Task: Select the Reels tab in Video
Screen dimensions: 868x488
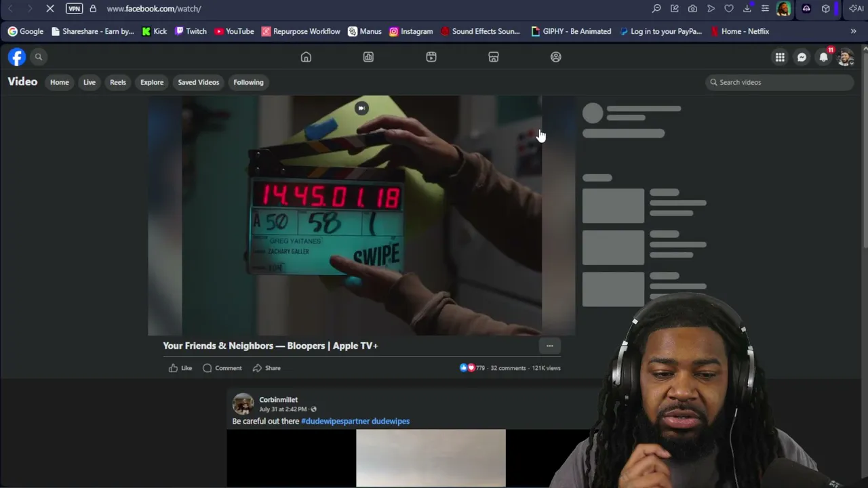Action: click(118, 82)
